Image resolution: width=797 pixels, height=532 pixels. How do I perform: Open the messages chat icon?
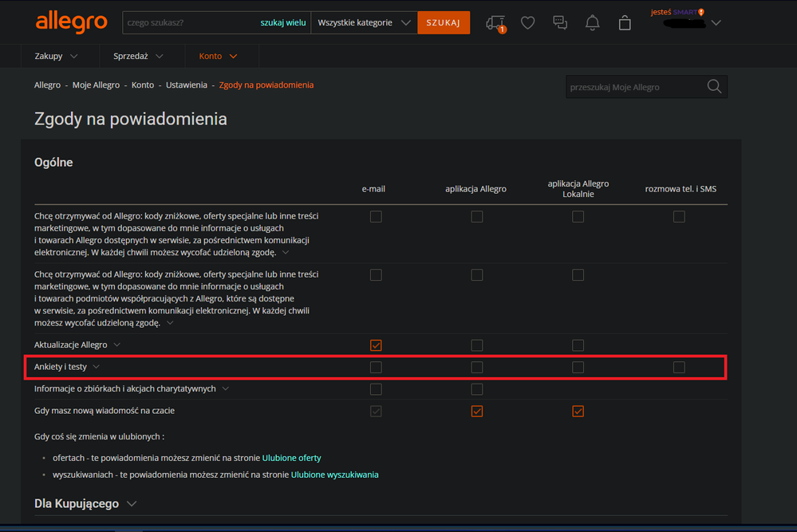coord(560,22)
